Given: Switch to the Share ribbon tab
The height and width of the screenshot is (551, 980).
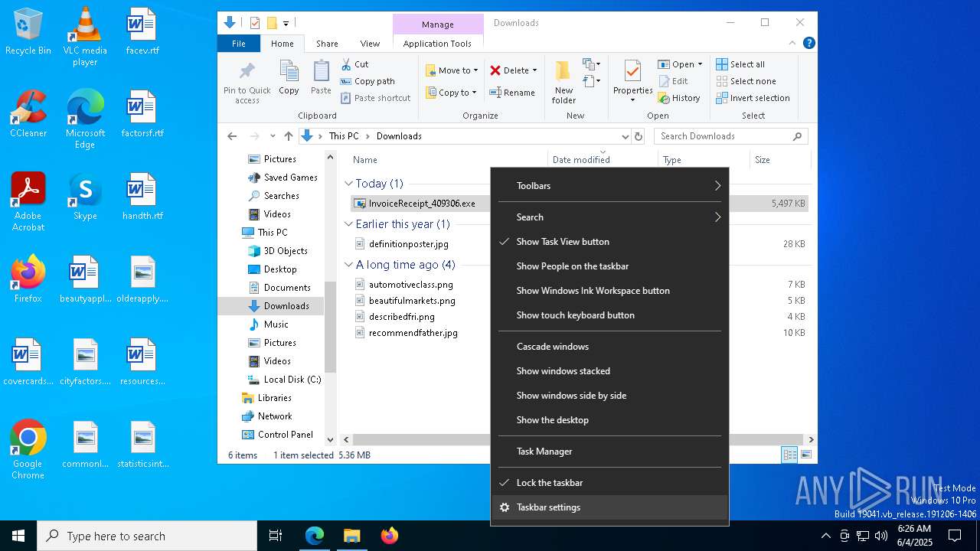Looking at the screenshot, I should tap(327, 44).
